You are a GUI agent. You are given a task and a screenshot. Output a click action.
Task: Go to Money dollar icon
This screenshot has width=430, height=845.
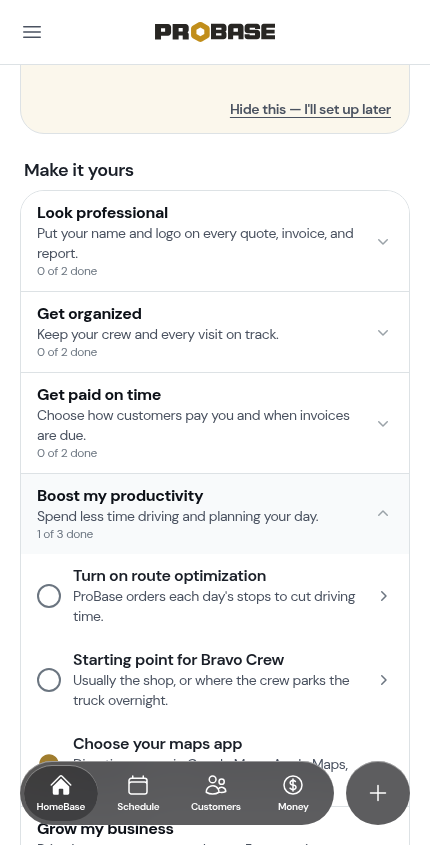point(293,785)
